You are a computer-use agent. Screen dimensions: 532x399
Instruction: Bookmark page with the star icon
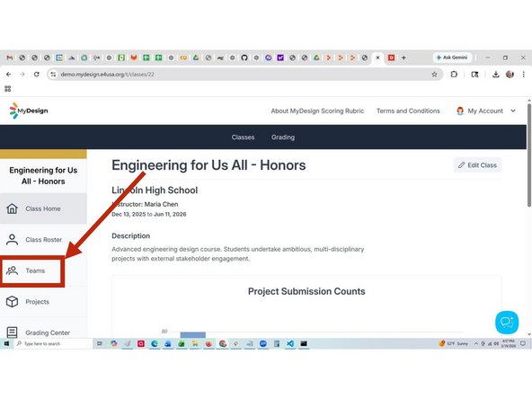click(434, 75)
